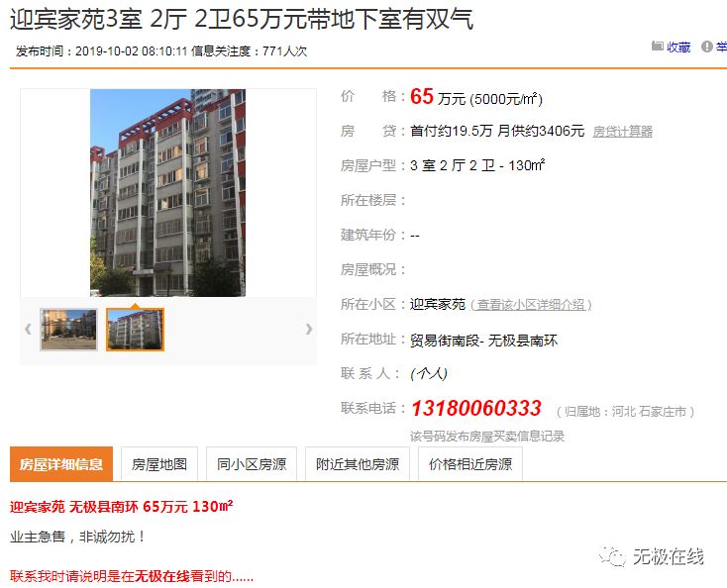Image resolution: width=727 pixels, height=588 pixels.
Task: Switch to the 价格相近房源 tab
Action: pyautogui.click(x=470, y=464)
